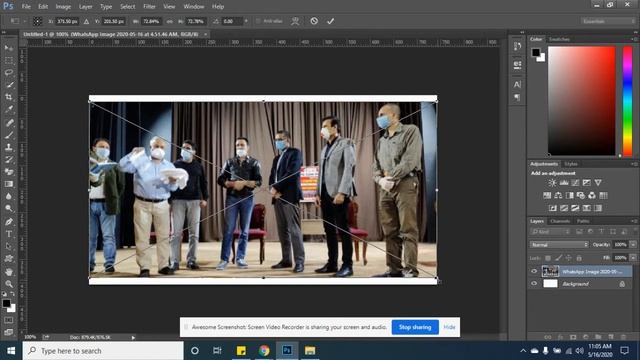Select the Pen tool
Image resolution: width=640 pixels, height=360 pixels.
9,222
